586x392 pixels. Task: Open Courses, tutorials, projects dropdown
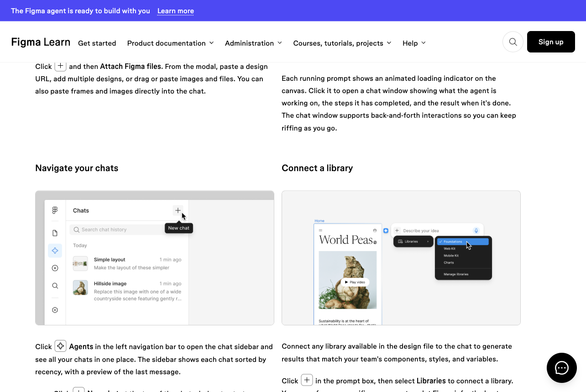pos(342,43)
